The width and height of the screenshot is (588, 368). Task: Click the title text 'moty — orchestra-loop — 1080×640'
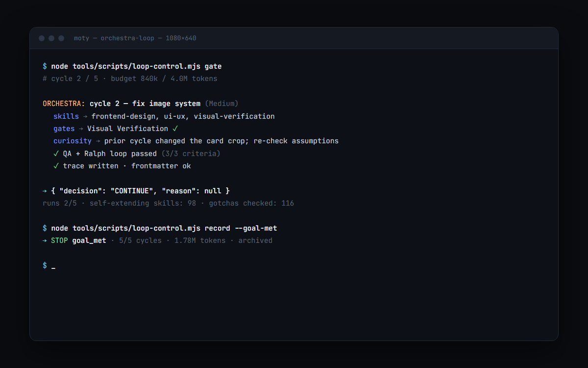pyautogui.click(x=135, y=38)
